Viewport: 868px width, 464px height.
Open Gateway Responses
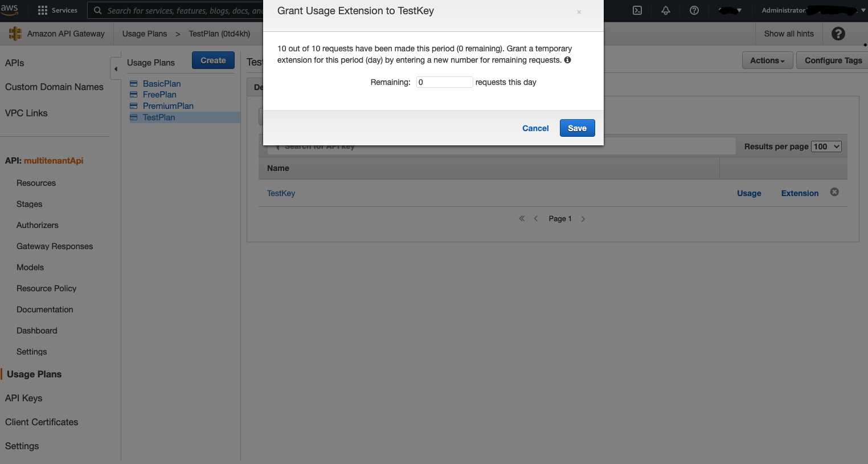55,246
